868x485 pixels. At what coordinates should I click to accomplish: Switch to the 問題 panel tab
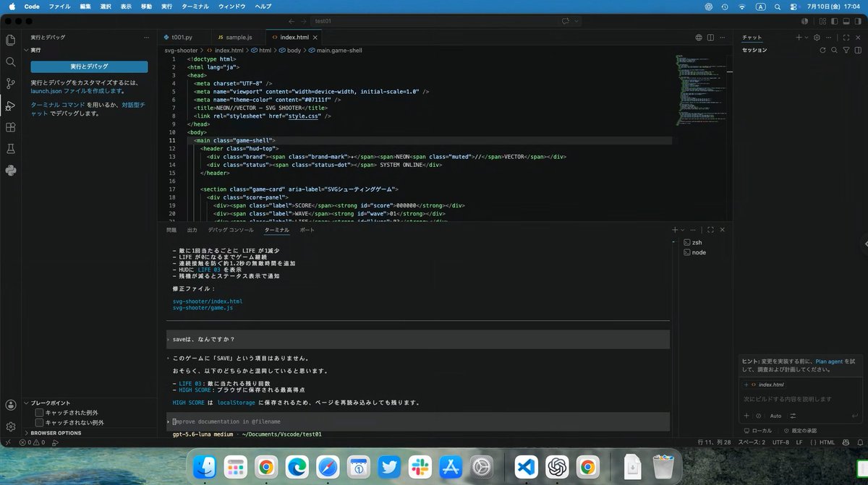(x=171, y=230)
